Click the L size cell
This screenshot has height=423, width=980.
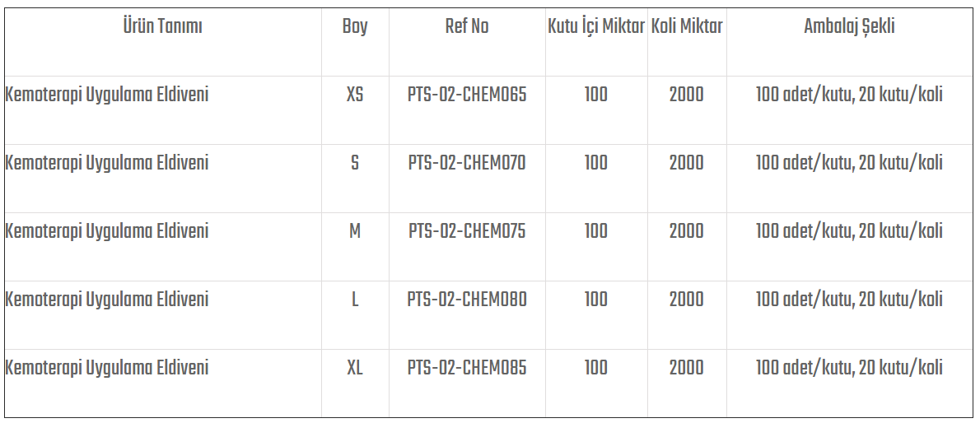point(355,300)
